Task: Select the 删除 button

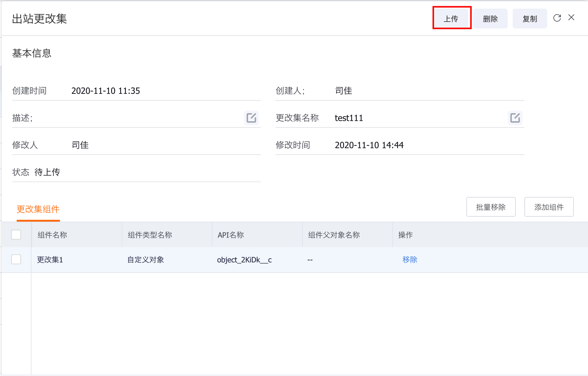Action: (490, 19)
